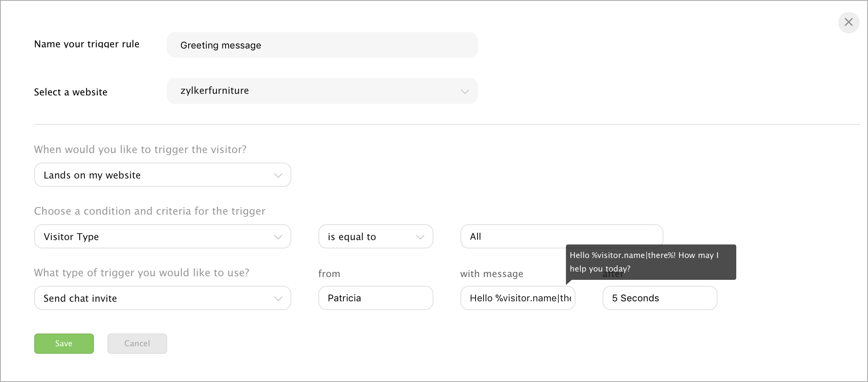The height and width of the screenshot is (382, 868).
Task: Click the 'Name your trigger rule' label
Action: coord(87,44)
